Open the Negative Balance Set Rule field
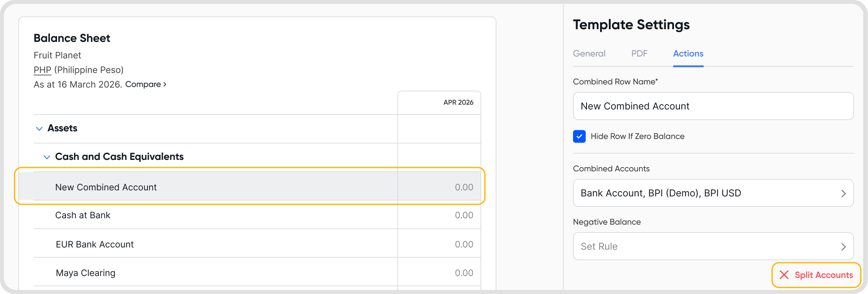 (712, 246)
